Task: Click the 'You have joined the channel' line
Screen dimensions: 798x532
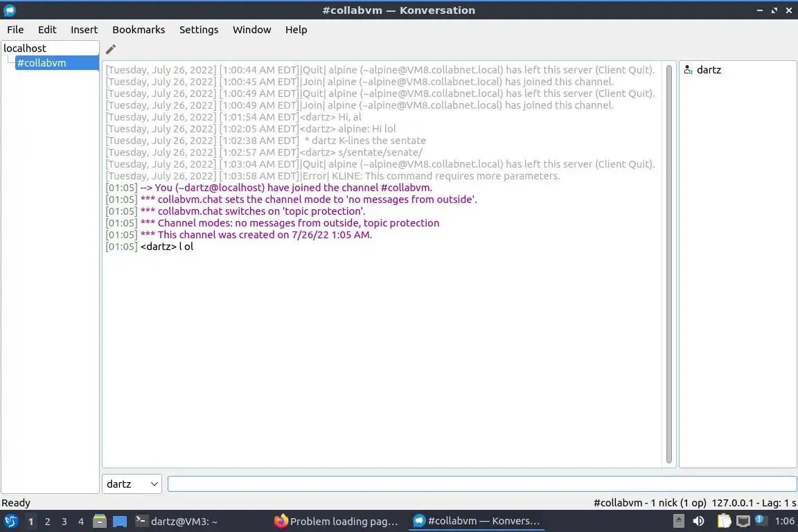Action: 269,187
